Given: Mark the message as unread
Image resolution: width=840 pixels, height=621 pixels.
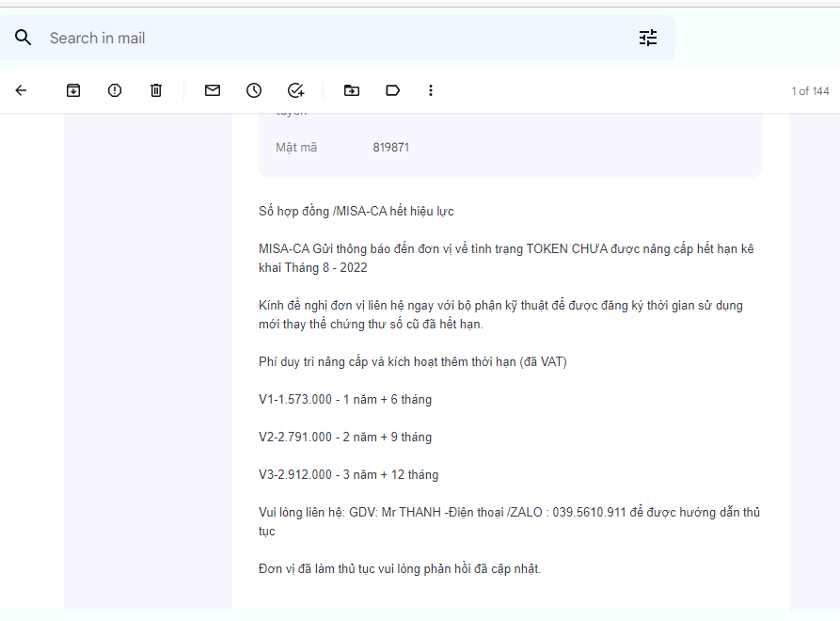Looking at the screenshot, I should [x=213, y=90].
